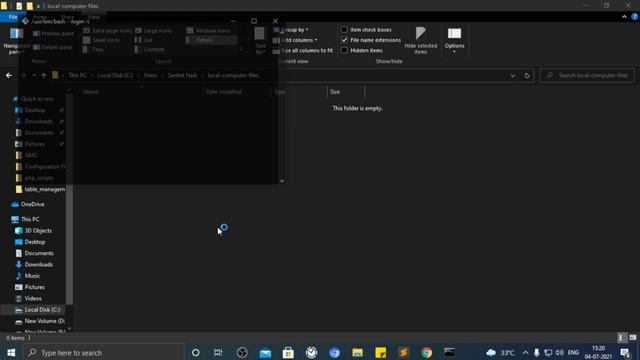Click the terminal icon on the taskbar
Viewport: 640px width, 360px height.
[449, 352]
